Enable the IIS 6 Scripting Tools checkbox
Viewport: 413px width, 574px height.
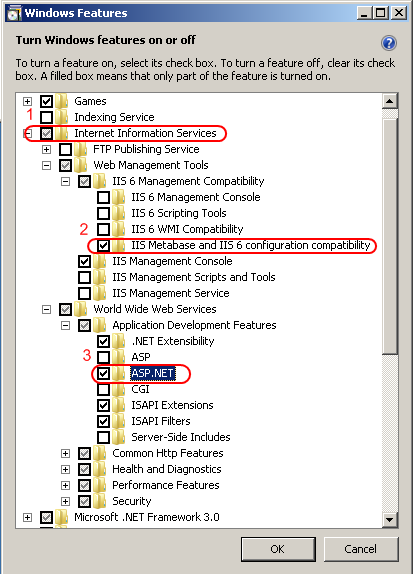103,213
